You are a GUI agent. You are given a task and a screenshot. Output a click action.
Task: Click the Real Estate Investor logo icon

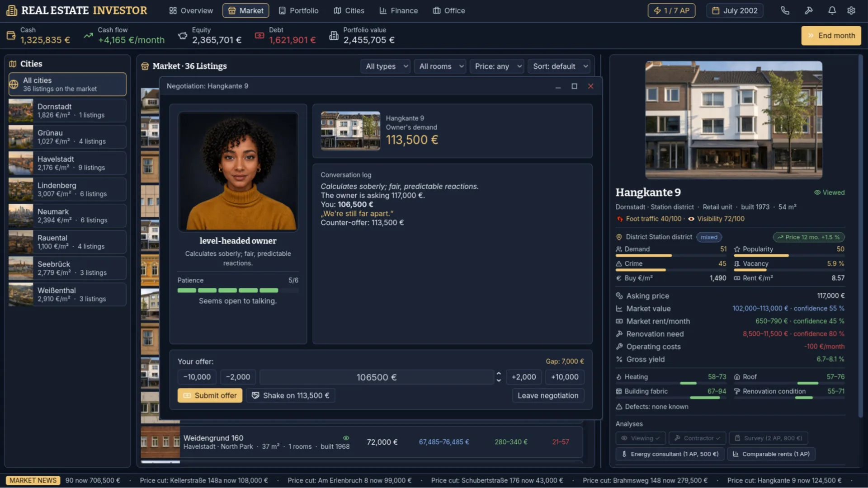click(12, 10)
